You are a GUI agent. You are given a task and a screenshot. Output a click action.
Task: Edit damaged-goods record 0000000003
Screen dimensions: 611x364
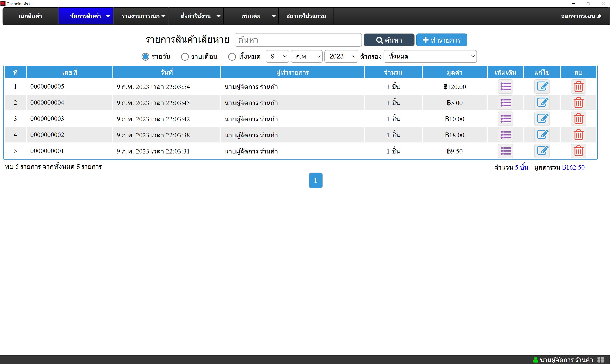click(542, 119)
